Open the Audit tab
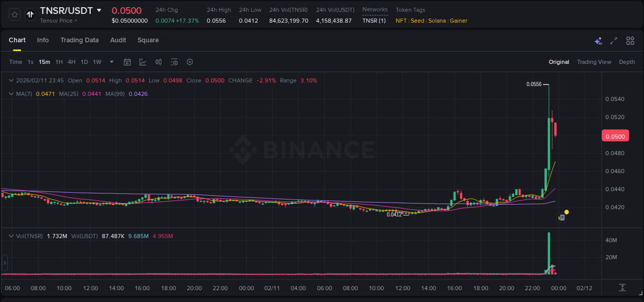The width and height of the screenshot is (644, 302). 118,40
